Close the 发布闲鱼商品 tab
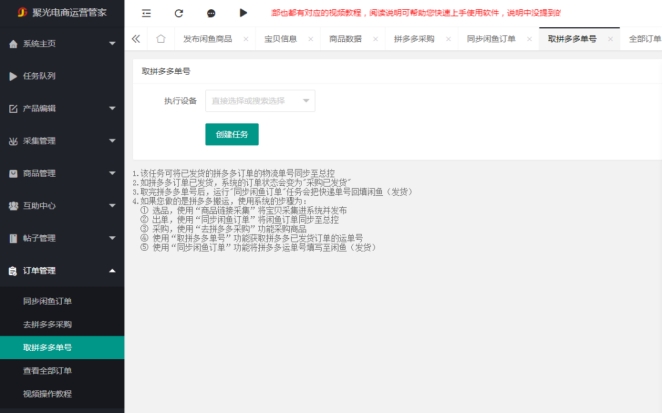Viewport: 663px width, 413px height. click(x=246, y=39)
